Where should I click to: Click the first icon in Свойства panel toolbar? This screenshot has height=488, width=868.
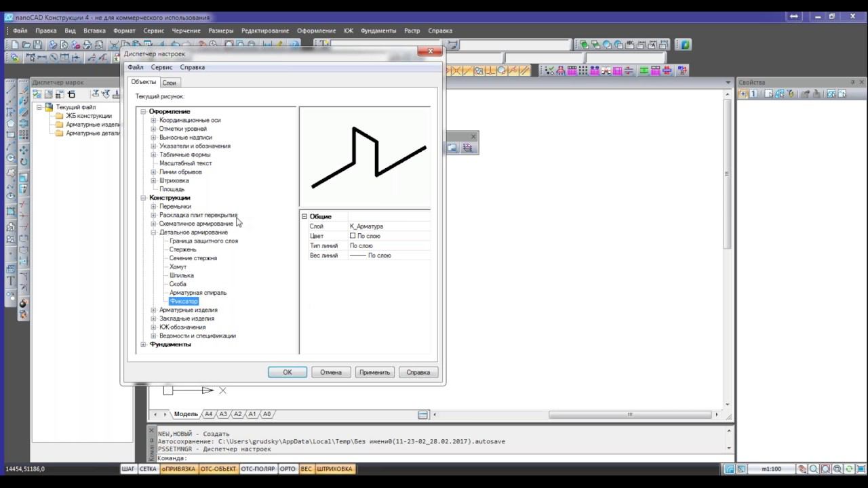[x=744, y=94]
